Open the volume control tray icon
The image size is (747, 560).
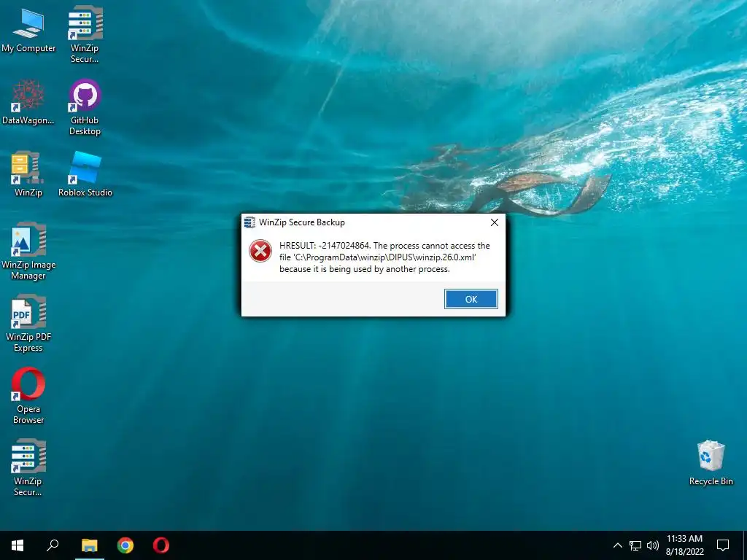[x=653, y=545]
